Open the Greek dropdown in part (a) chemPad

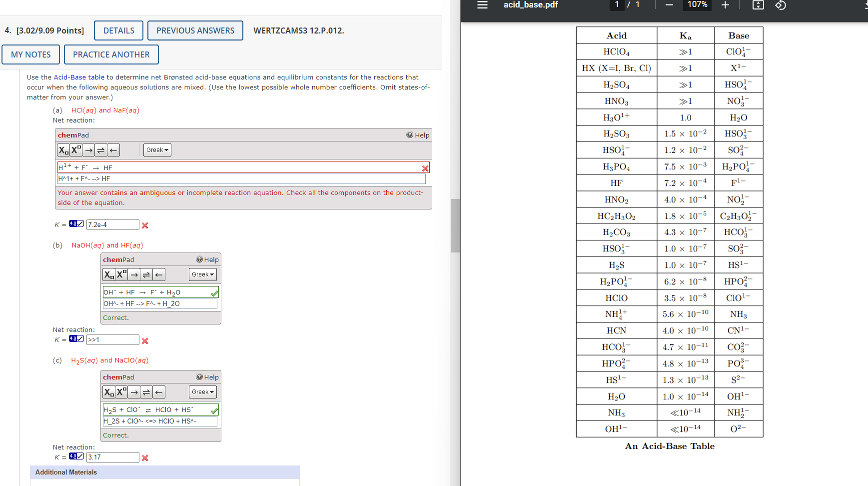[157, 149]
